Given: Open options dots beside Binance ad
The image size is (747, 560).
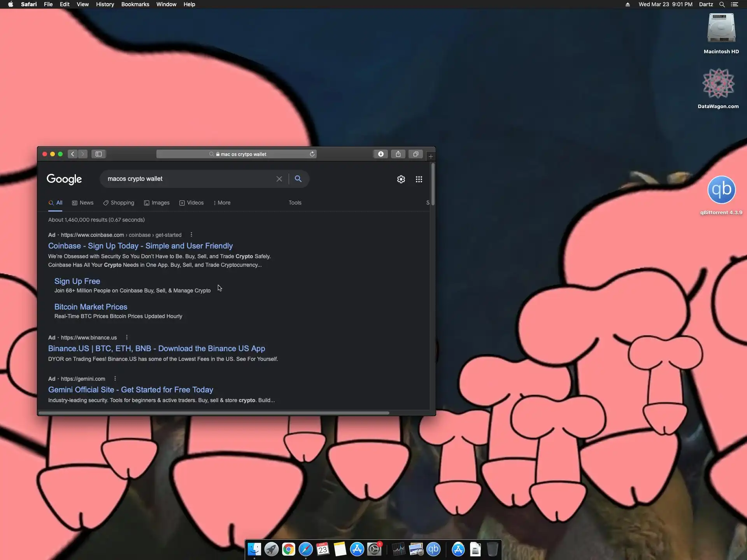Looking at the screenshot, I should click(x=126, y=337).
